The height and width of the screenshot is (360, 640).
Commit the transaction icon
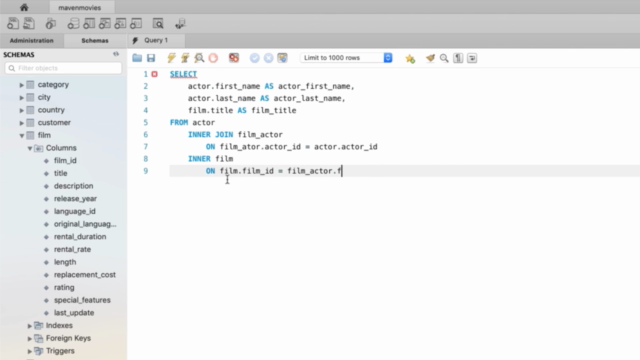tap(255, 58)
